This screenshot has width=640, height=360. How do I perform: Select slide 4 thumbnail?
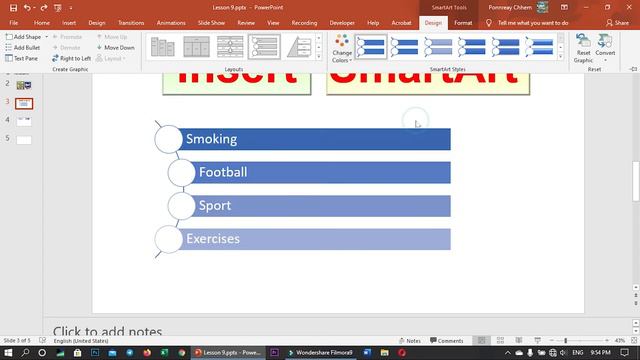[x=24, y=121]
